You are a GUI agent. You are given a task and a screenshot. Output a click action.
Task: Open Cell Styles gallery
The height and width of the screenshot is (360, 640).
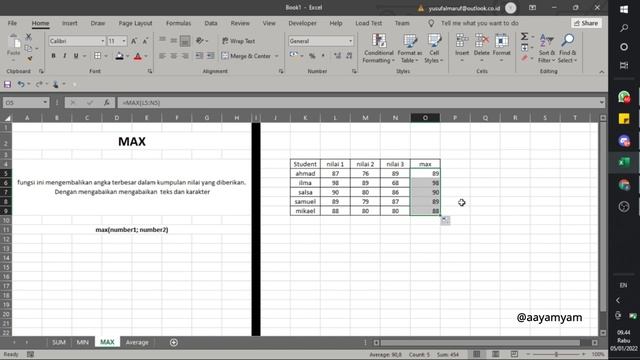click(x=434, y=48)
